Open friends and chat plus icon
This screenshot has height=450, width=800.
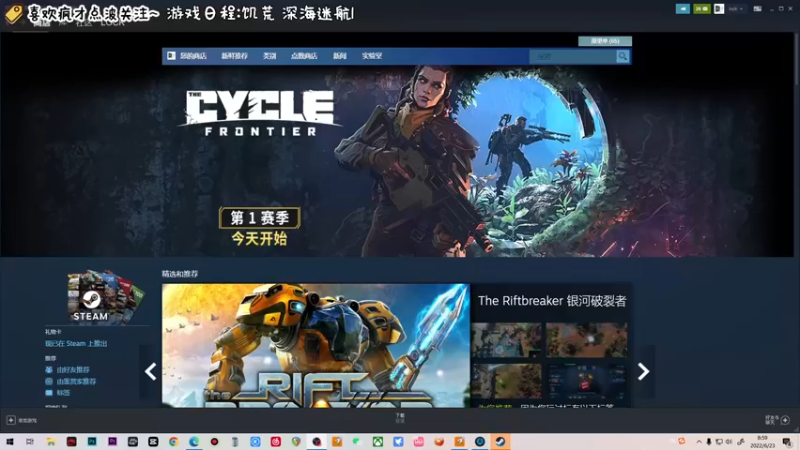tap(785, 420)
